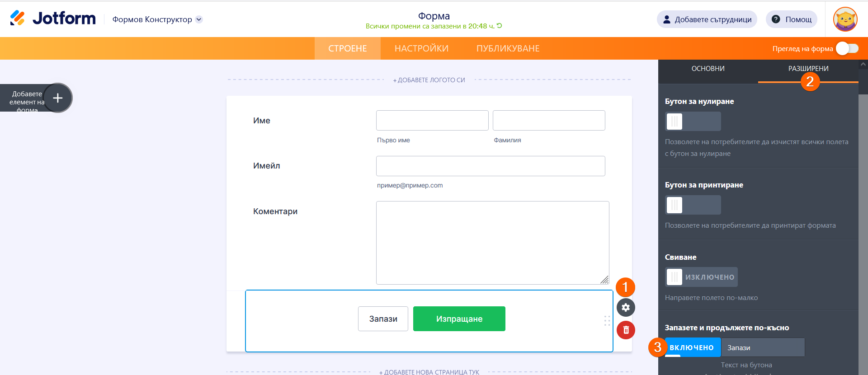Grab the drag handle beside submit buttons
This screenshot has width=868, height=375.
point(607,321)
